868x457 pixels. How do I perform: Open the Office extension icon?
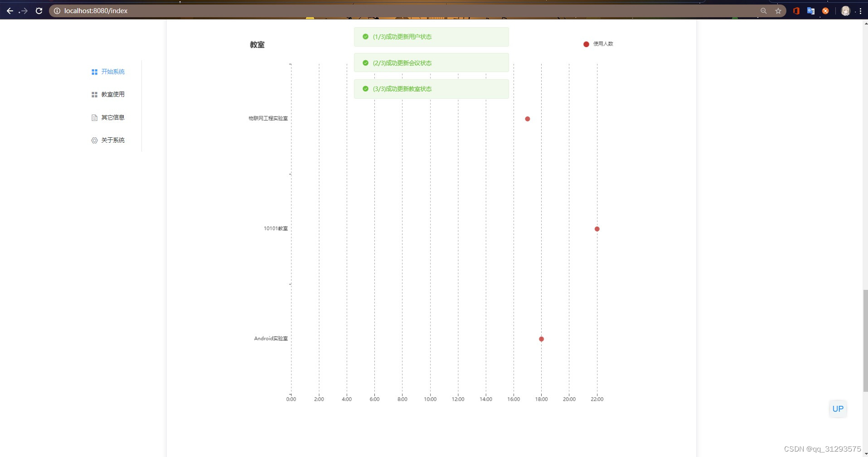tap(796, 11)
